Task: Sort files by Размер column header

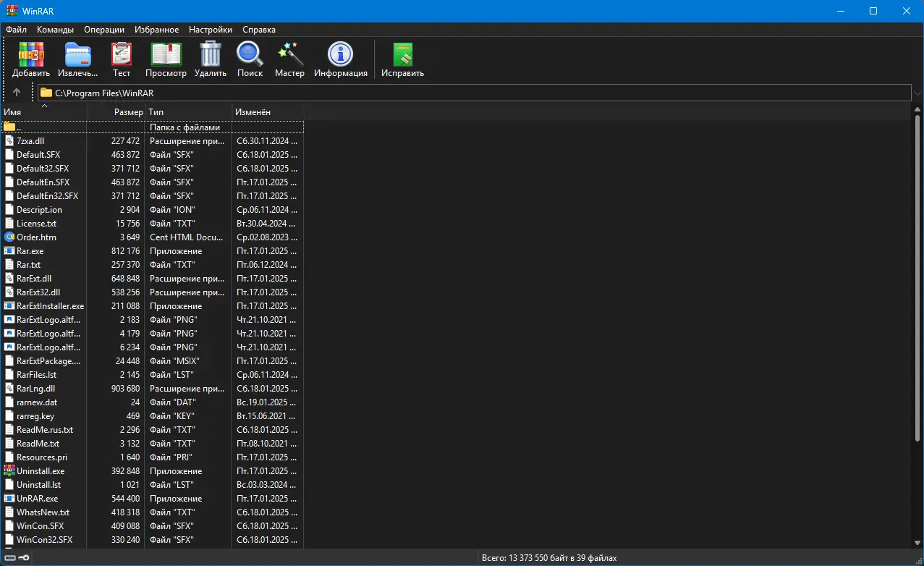Action: tap(116, 112)
